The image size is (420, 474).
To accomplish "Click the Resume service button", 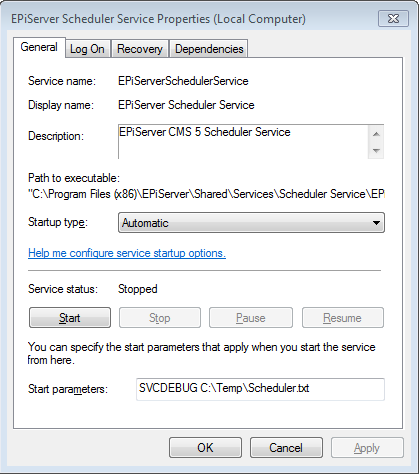I will point(343,318).
